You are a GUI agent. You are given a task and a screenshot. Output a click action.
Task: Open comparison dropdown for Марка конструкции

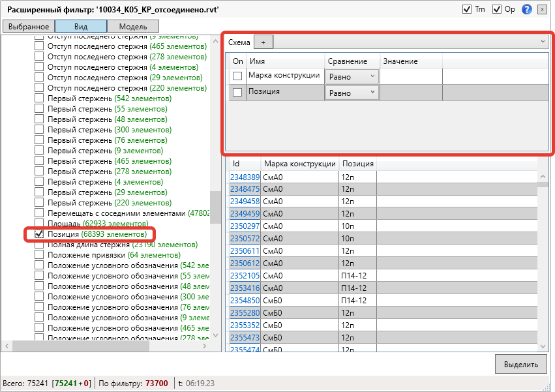pos(352,76)
